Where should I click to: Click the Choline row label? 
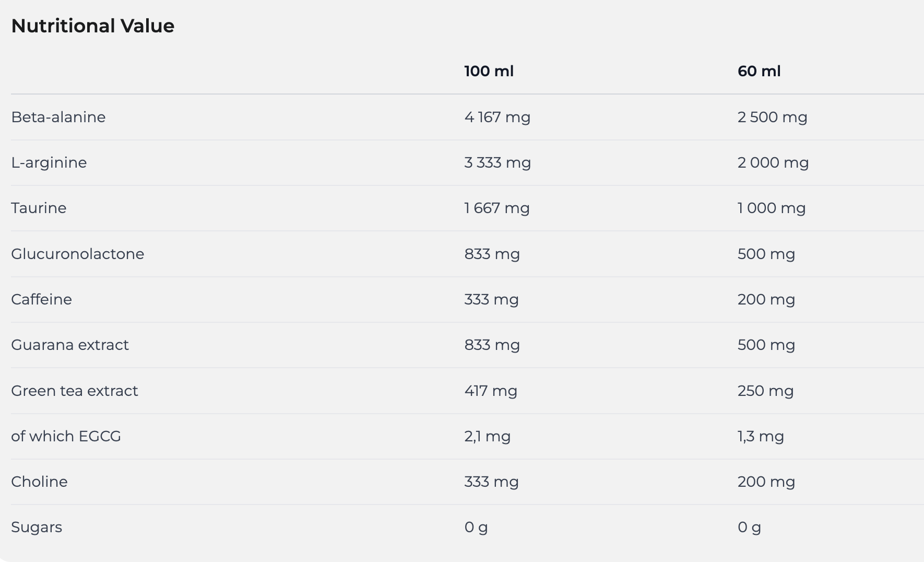pyautogui.click(x=39, y=482)
